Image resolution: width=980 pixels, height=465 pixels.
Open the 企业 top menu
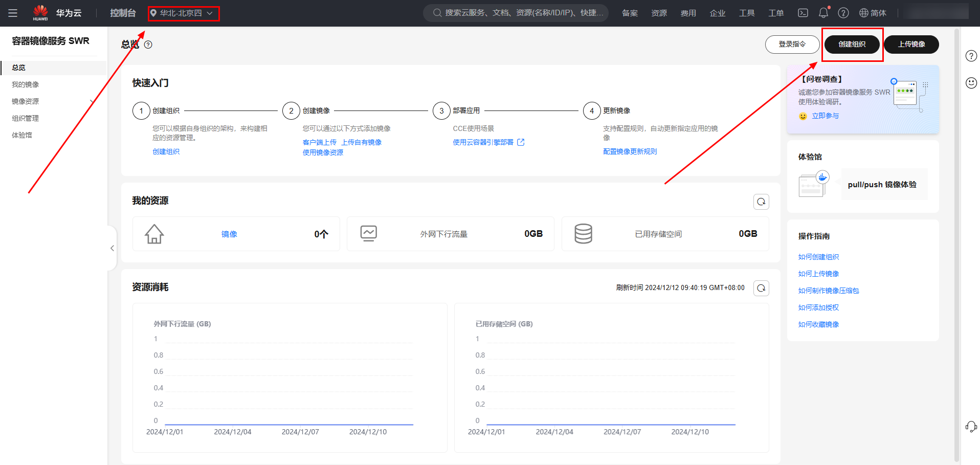pos(718,13)
